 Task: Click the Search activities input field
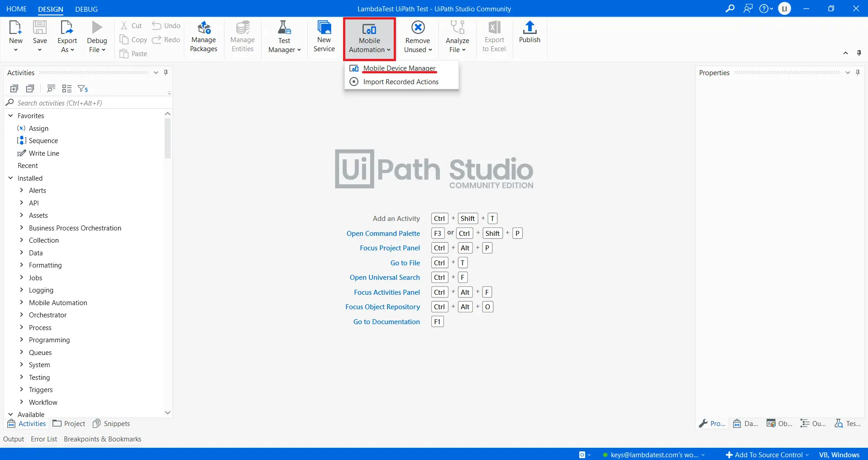[86, 103]
